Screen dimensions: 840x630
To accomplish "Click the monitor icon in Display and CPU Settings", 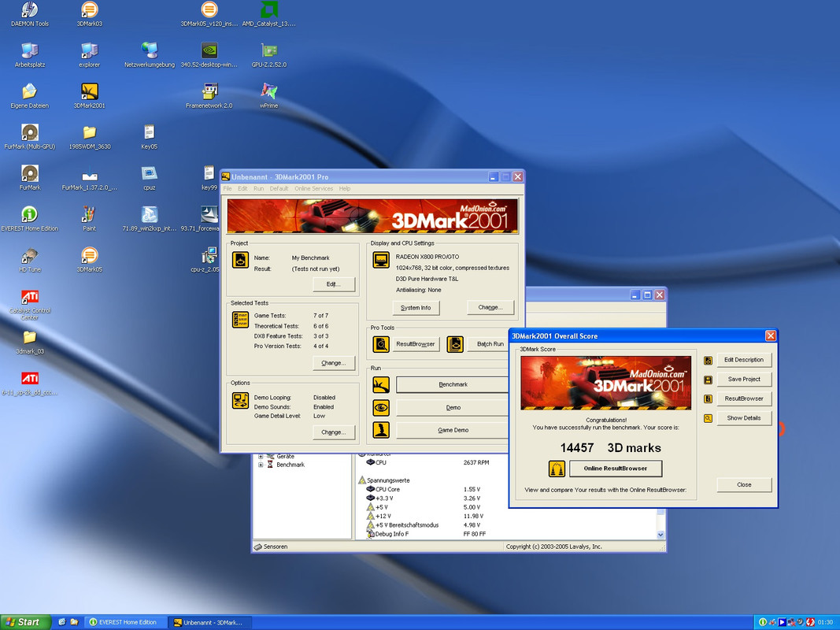I will pos(381,260).
